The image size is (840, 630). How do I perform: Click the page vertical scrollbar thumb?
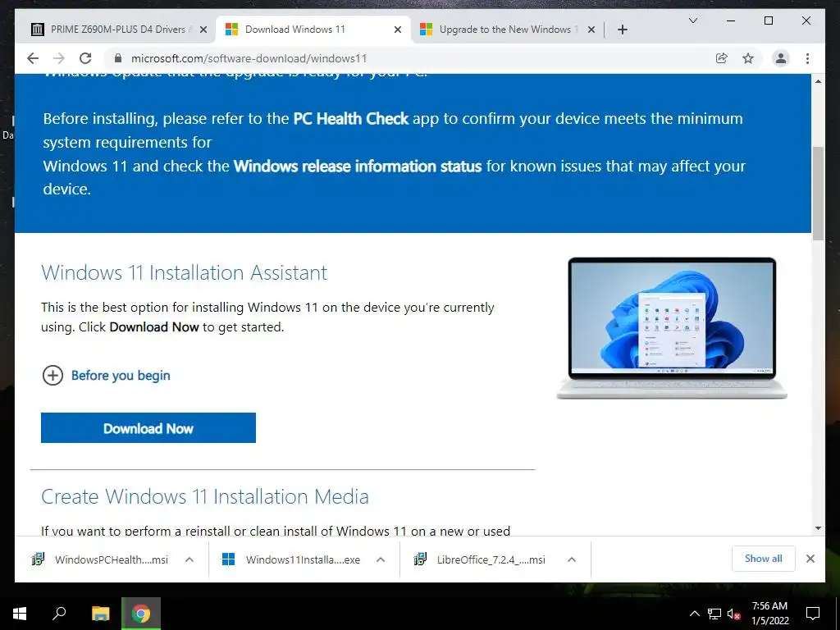coord(818,193)
